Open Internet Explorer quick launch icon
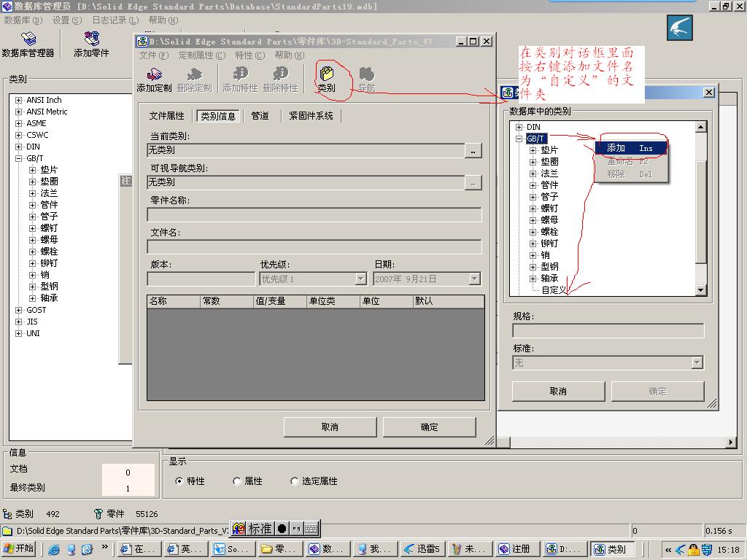 pos(54,550)
